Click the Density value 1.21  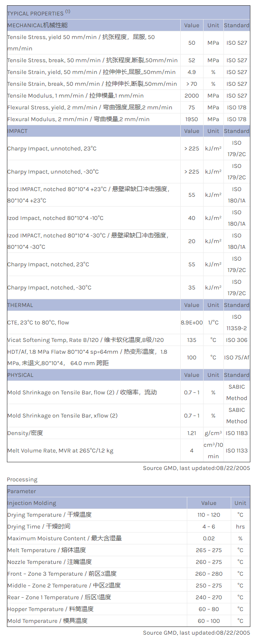point(192,433)
